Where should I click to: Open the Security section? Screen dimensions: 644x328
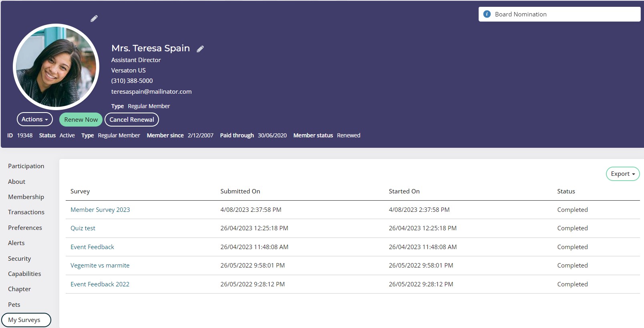(19, 258)
